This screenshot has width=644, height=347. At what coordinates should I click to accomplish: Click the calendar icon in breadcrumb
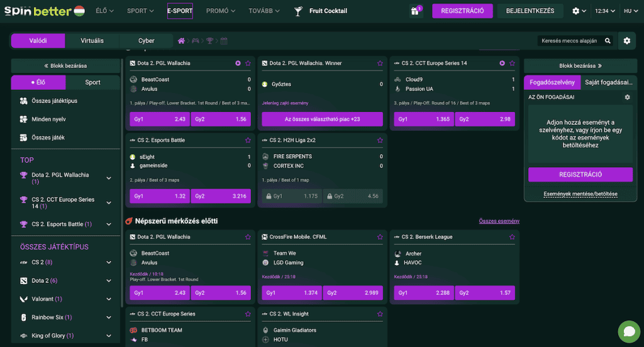pos(224,41)
